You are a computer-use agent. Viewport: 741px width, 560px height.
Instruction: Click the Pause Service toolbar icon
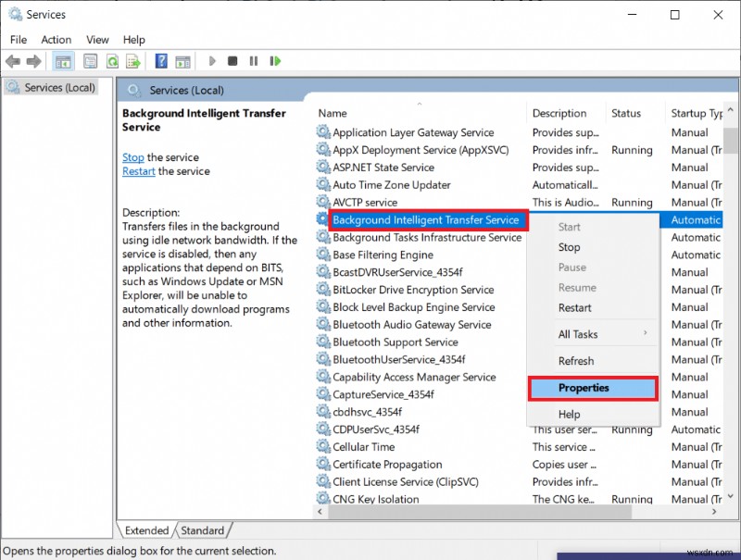click(254, 61)
